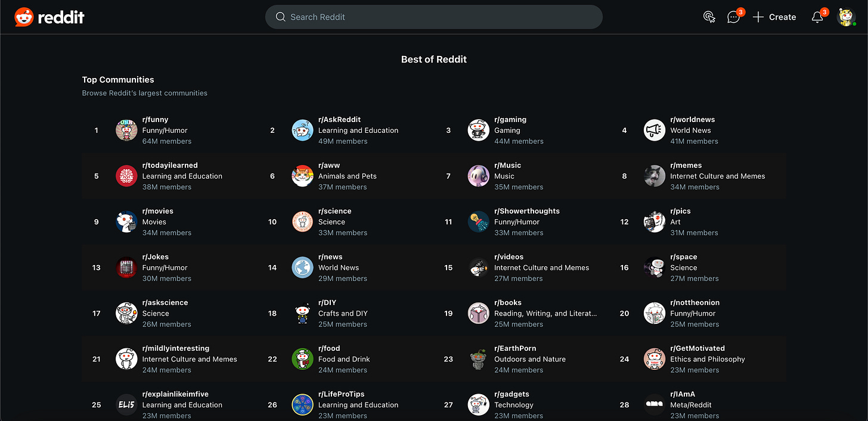Click the r/nottheonion community avatar
Screen dimensions: 868x421
[x=655, y=313]
